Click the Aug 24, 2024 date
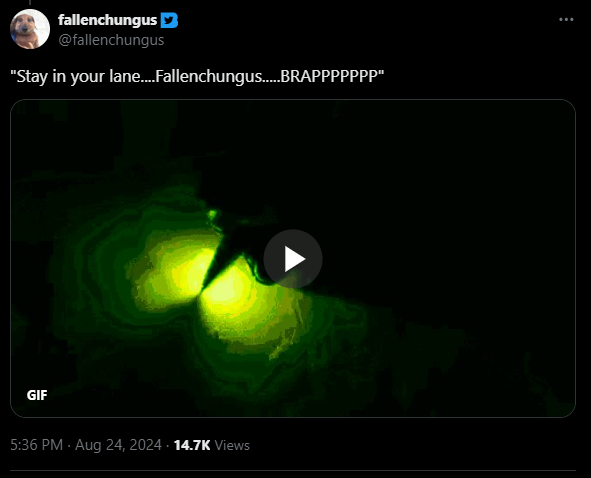591x478 pixels. (x=118, y=445)
